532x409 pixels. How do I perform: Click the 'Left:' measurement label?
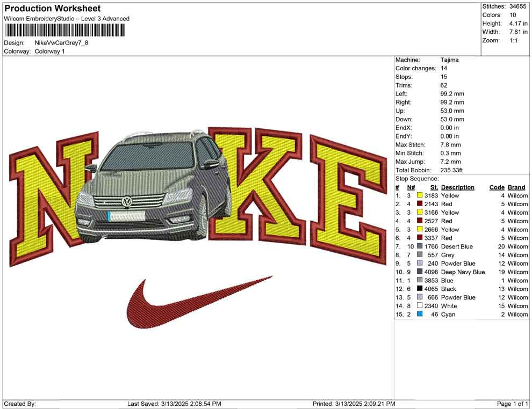click(x=401, y=94)
